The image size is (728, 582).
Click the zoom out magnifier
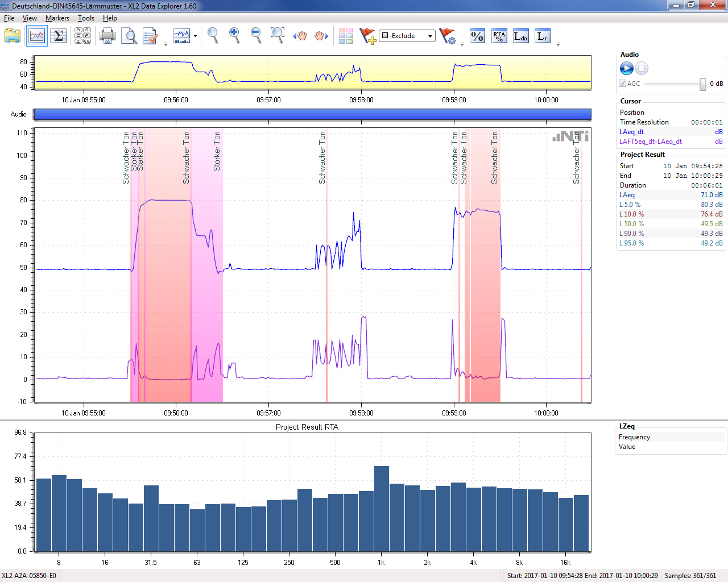[x=256, y=36]
